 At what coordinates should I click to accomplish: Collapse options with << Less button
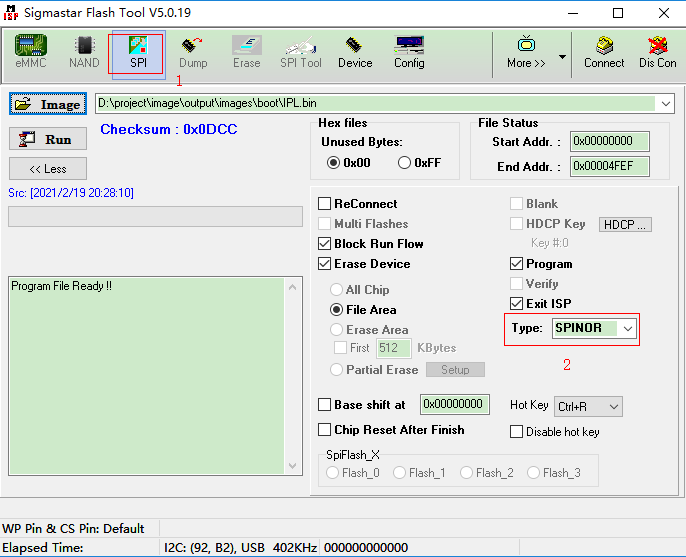[x=48, y=169]
